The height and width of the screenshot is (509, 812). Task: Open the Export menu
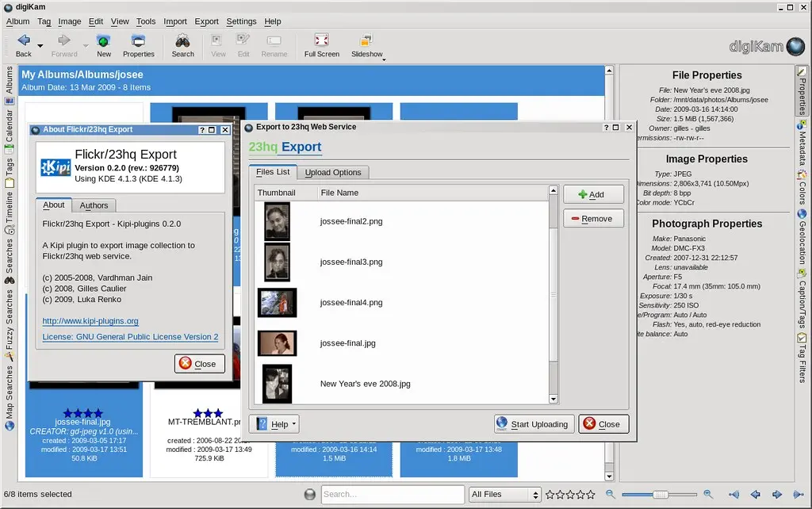pos(205,21)
